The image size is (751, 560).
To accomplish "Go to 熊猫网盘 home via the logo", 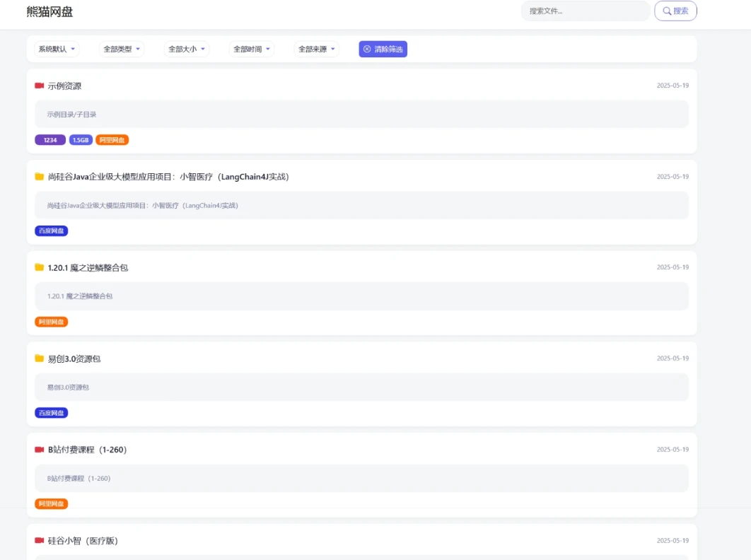I will [50, 12].
